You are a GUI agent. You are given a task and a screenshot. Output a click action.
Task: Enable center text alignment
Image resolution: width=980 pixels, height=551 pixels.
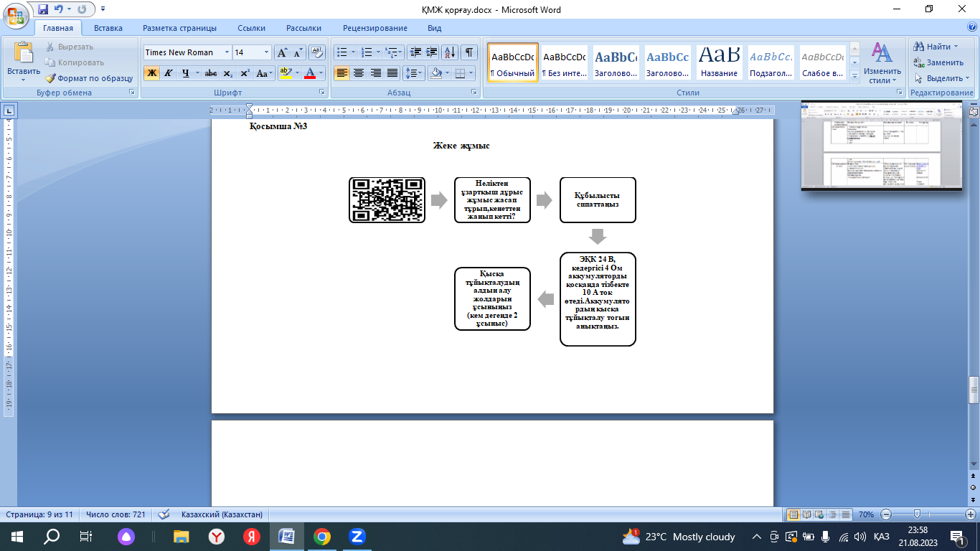tap(359, 73)
